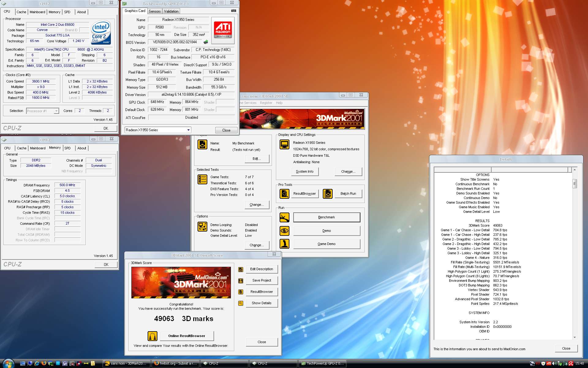Viewport: 588px width, 368px height.
Task: Click the volume speaker tray icon
Action: click(554, 364)
